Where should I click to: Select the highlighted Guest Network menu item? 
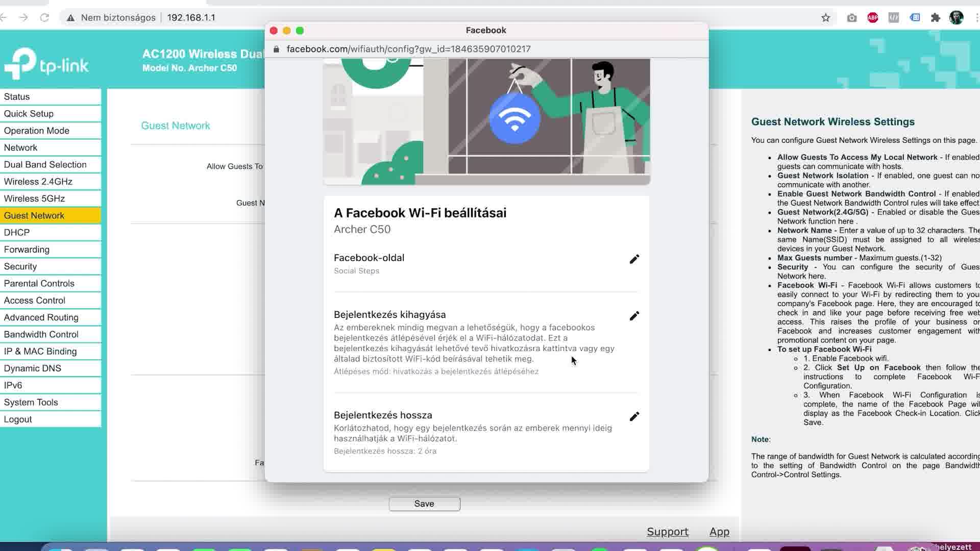[x=51, y=215]
